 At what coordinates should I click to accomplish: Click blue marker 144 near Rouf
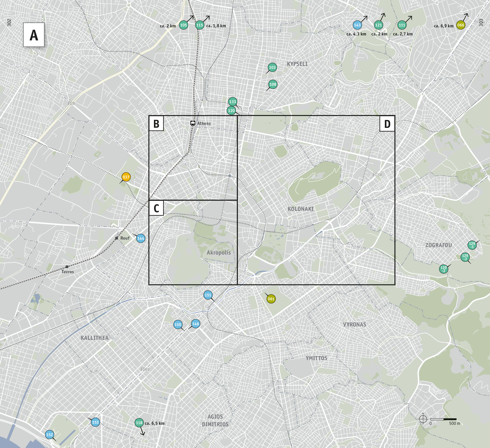[141, 238]
